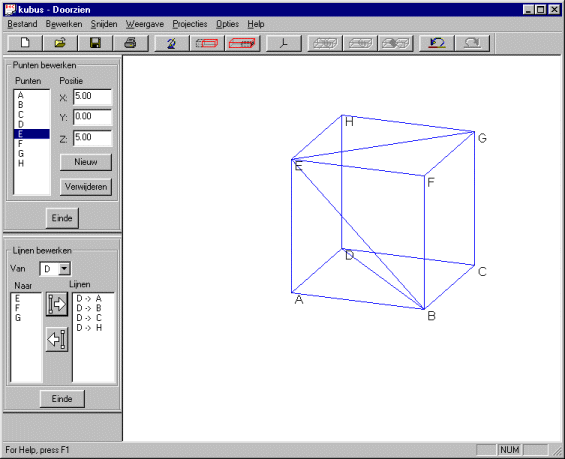Click the undo arrow toolbar icon
The width and height of the screenshot is (565, 459).
click(437, 43)
